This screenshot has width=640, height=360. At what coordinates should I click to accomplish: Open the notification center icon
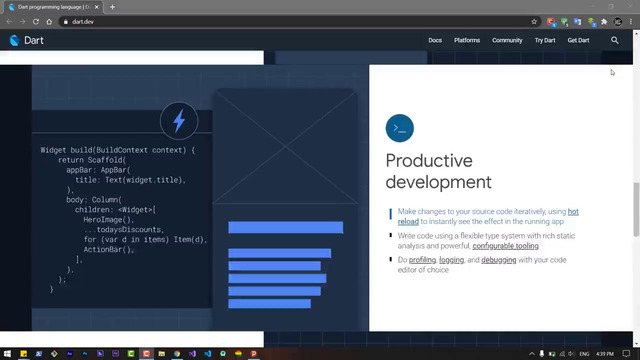tap(627, 353)
